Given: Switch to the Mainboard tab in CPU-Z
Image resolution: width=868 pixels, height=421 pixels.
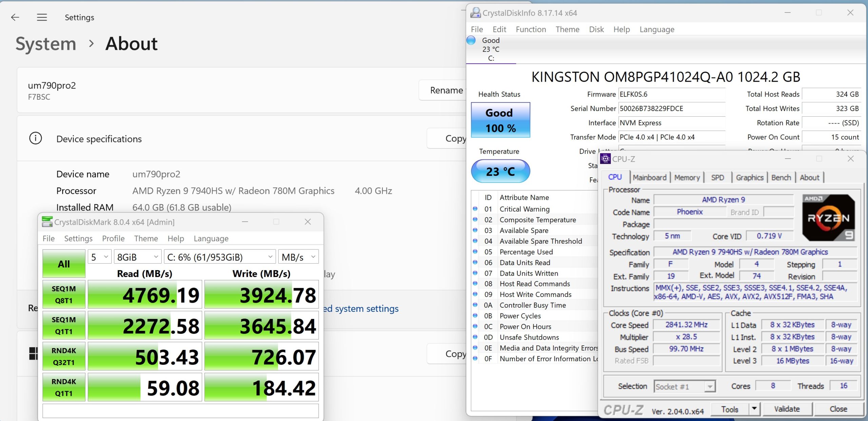Looking at the screenshot, I should click(649, 178).
